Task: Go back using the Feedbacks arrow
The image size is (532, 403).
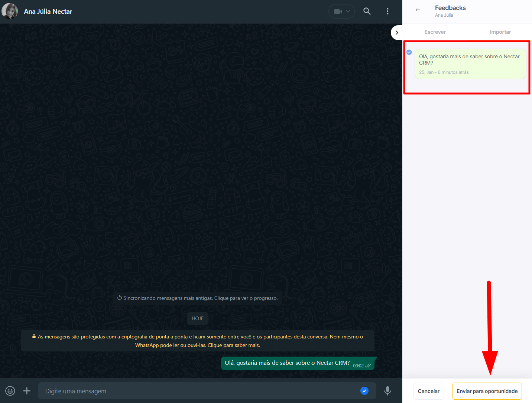Action: 418,10
